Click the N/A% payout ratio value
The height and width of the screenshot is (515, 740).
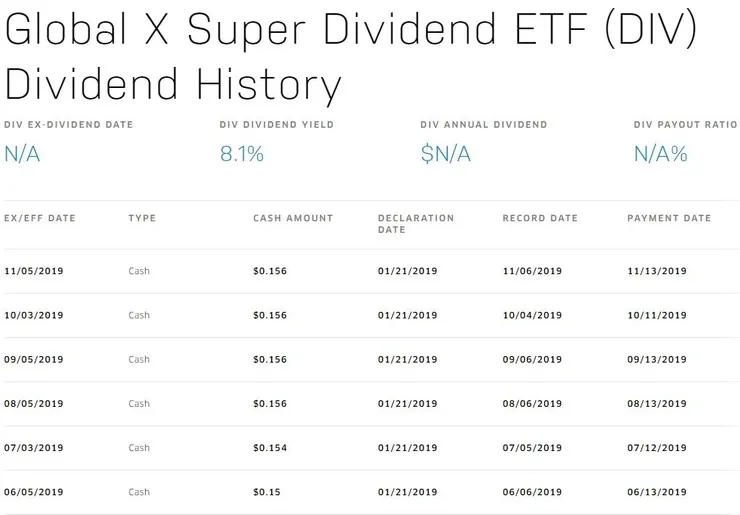tap(661, 154)
